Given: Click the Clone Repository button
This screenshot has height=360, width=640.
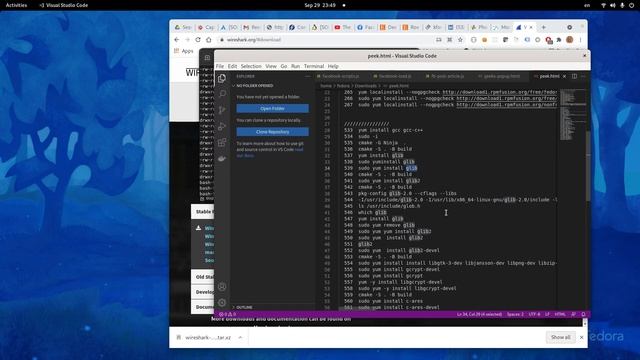Looking at the screenshot, I should pyautogui.click(x=273, y=132).
